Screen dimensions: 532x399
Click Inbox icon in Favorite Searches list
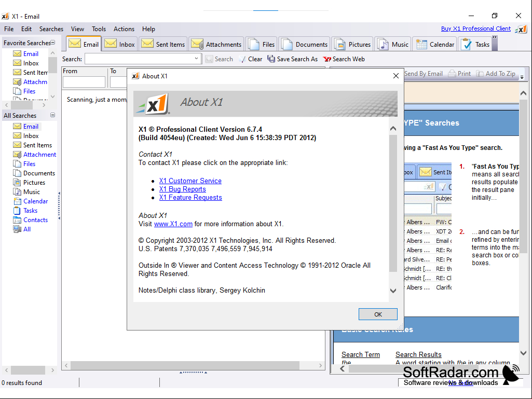coord(17,63)
